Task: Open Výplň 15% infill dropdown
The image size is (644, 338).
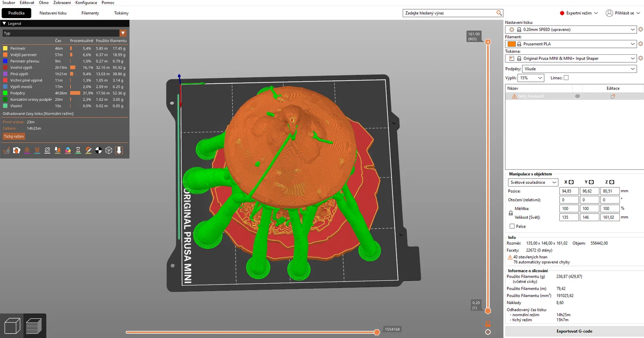Action: pos(531,78)
